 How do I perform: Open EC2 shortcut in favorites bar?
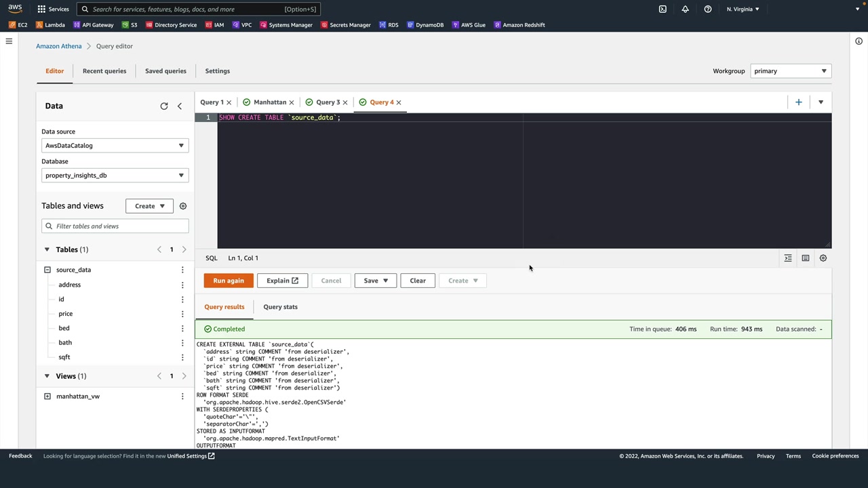18,25
